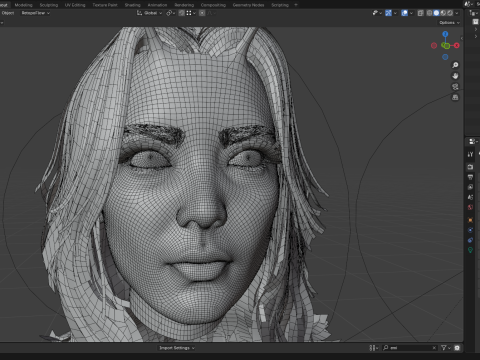Switch to the Modeling workspace tab
This screenshot has height=360, width=480.
point(23,5)
